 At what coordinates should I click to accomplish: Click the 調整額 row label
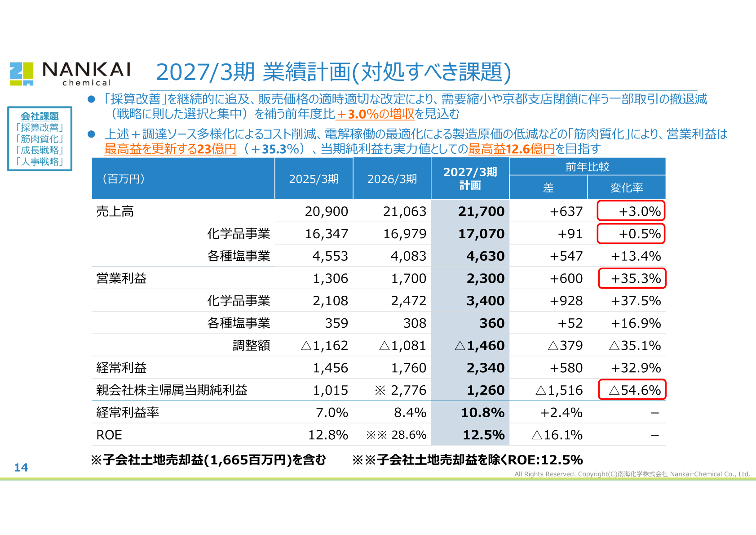point(252,345)
